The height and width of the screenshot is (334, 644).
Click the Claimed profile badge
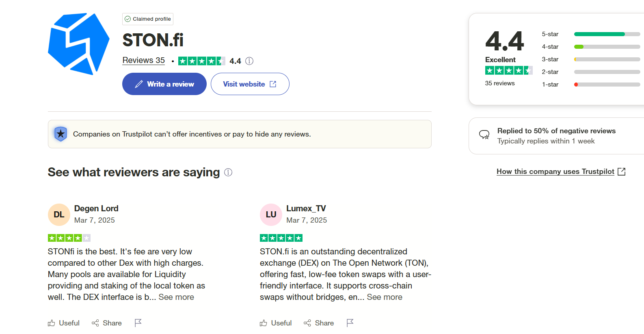coord(148,19)
